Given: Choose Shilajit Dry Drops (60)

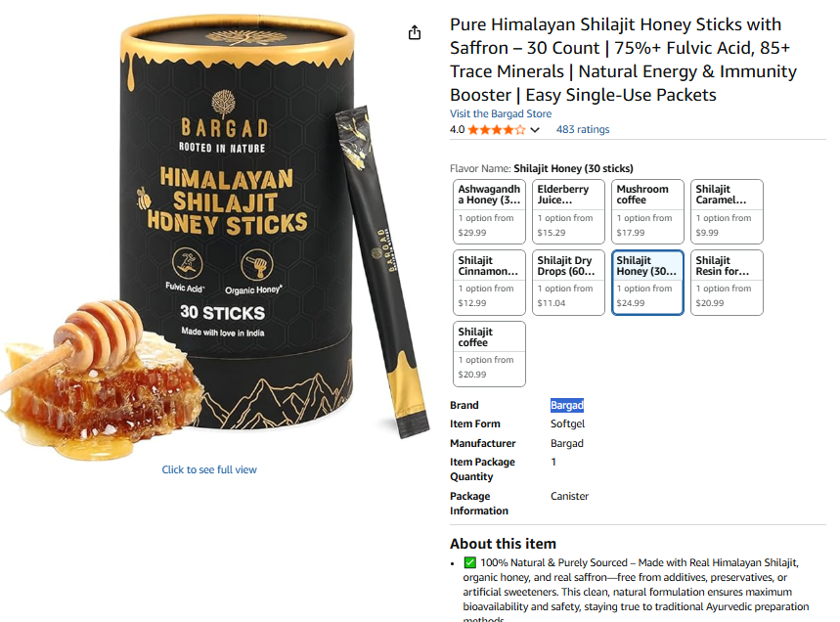Looking at the screenshot, I should coord(567,283).
